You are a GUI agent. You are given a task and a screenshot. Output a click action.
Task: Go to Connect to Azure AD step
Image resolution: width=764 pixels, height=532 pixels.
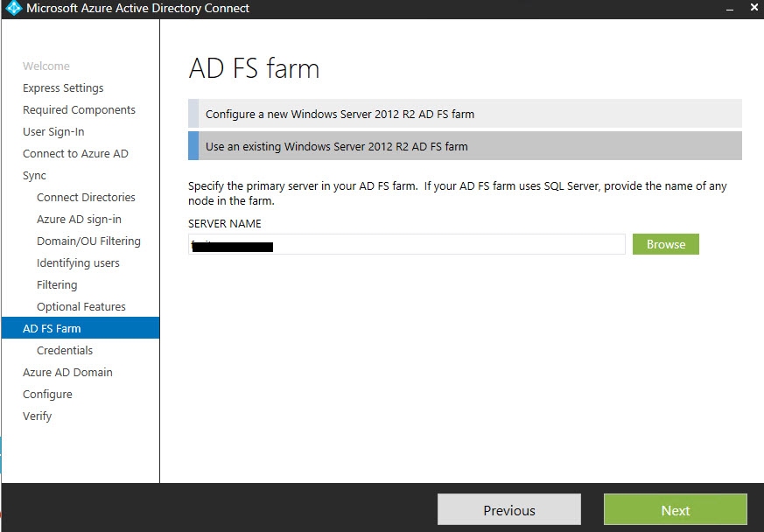[75, 154]
